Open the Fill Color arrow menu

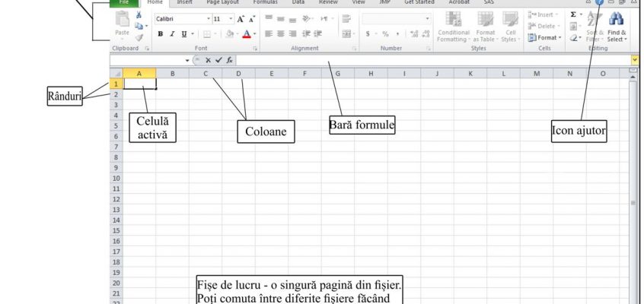pos(237,34)
